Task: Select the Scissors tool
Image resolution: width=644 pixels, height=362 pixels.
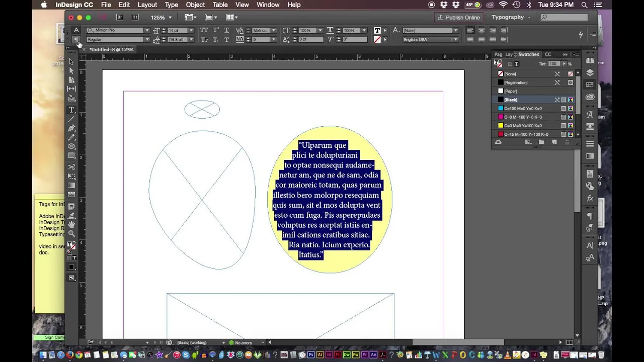Action: tap(71, 167)
